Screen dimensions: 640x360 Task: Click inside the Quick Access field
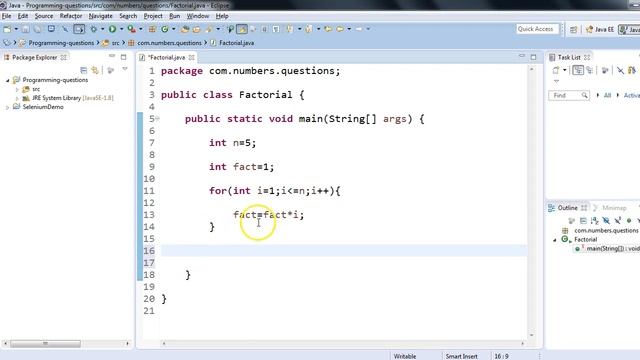537,29
